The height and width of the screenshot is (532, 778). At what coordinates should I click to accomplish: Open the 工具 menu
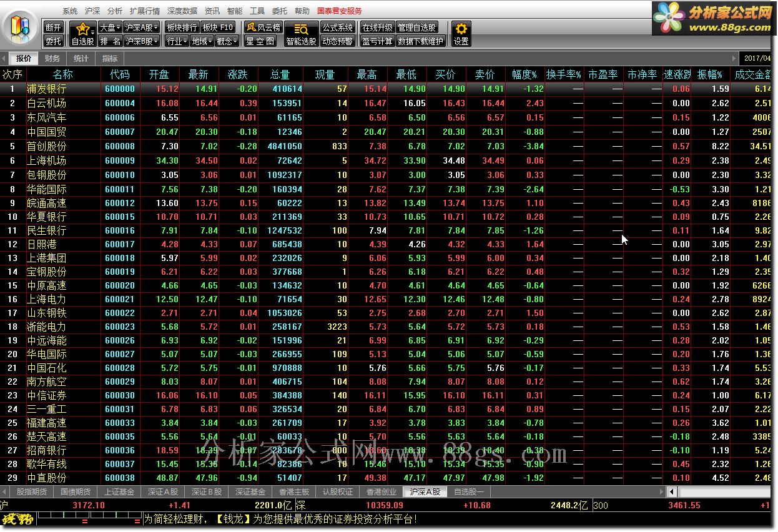(x=257, y=11)
